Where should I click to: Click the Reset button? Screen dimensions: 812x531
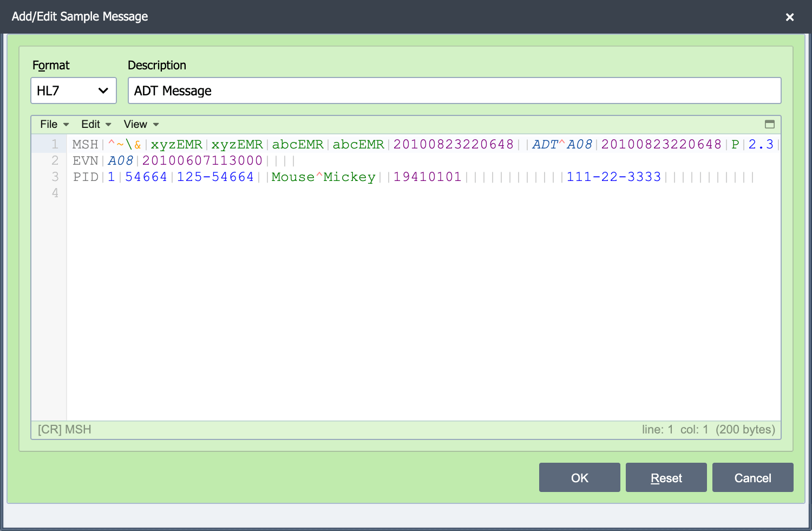point(666,477)
